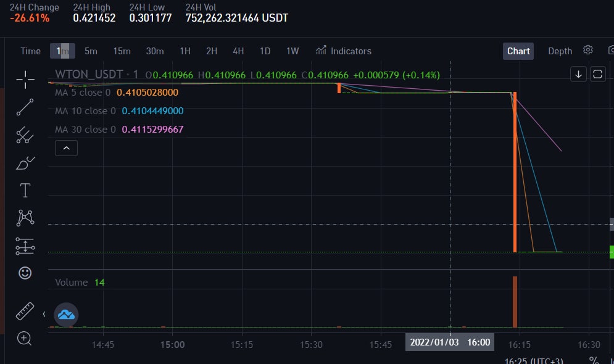The width and height of the screenshot is (614, 364).
Task: Select the 5m timeframe
Action: point(91,51)
